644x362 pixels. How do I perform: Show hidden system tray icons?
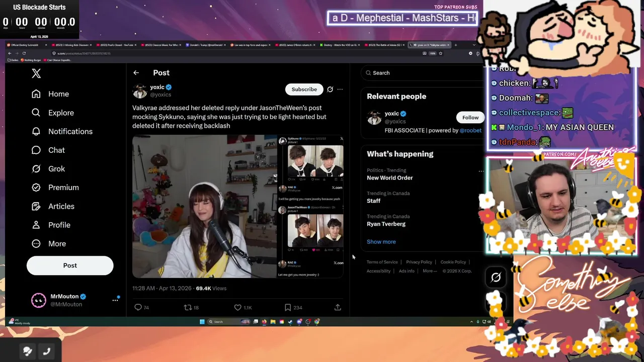(471, 322)
